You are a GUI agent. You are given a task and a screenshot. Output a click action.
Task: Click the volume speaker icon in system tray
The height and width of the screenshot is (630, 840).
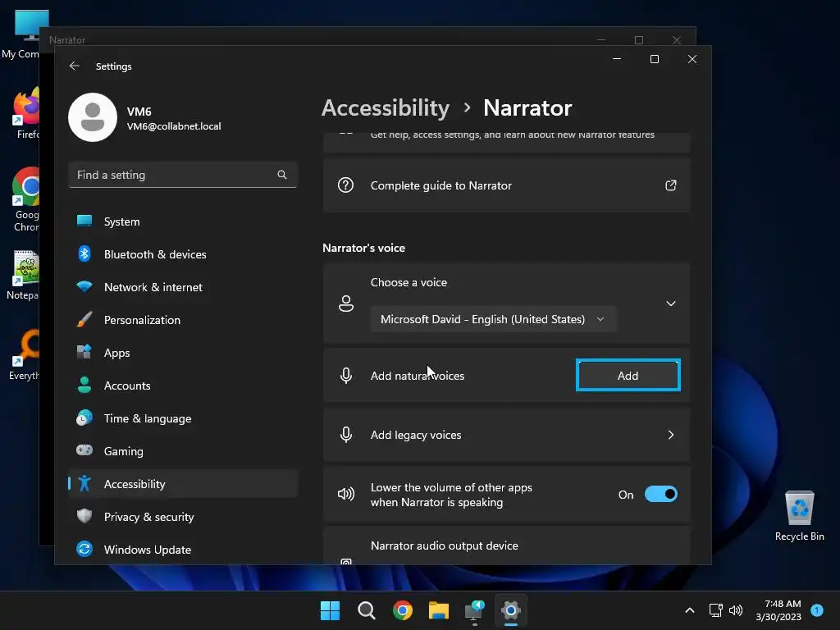pyautogui.click(x=736, y=610)
